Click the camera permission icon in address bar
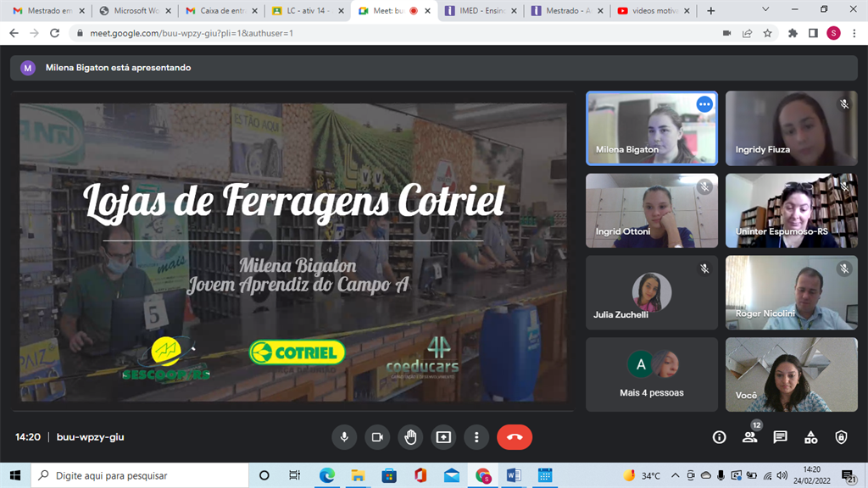 click(x=726, y=33)
